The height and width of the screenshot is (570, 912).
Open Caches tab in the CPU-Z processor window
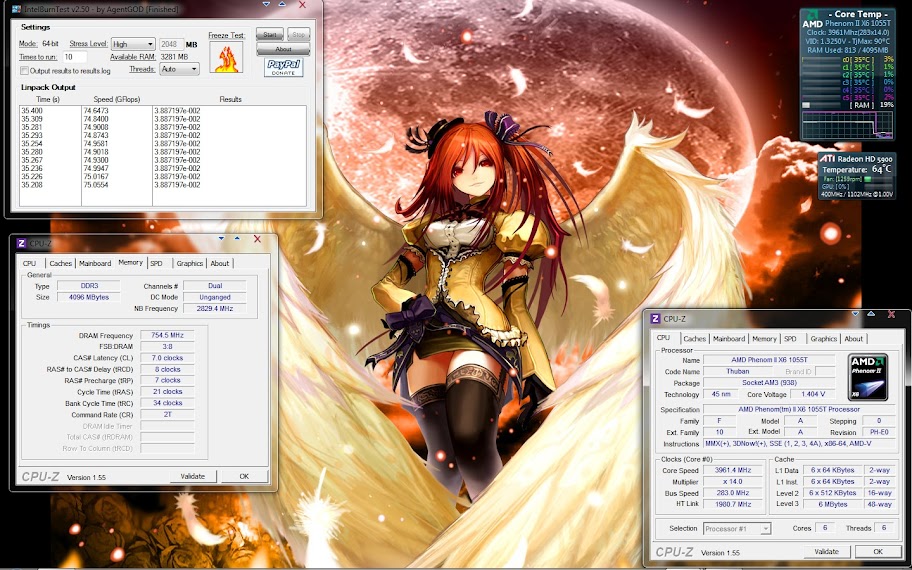(694, 339)
